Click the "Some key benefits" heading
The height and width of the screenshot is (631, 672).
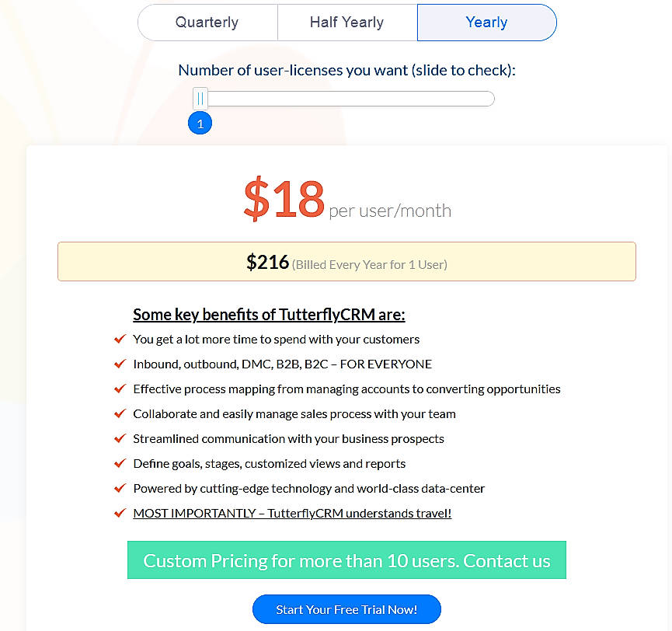click(269, 314)
